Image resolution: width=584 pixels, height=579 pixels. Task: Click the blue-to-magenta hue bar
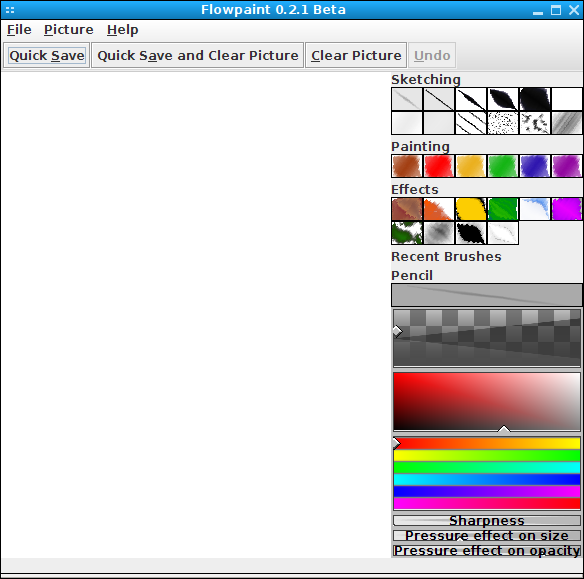pyautogui.click(x=487, y=491)
